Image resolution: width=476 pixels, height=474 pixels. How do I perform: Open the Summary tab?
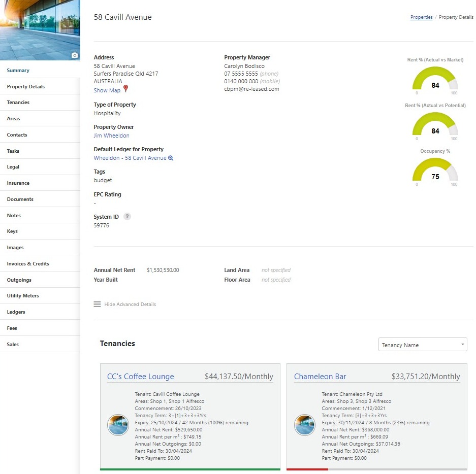(40, 71)
